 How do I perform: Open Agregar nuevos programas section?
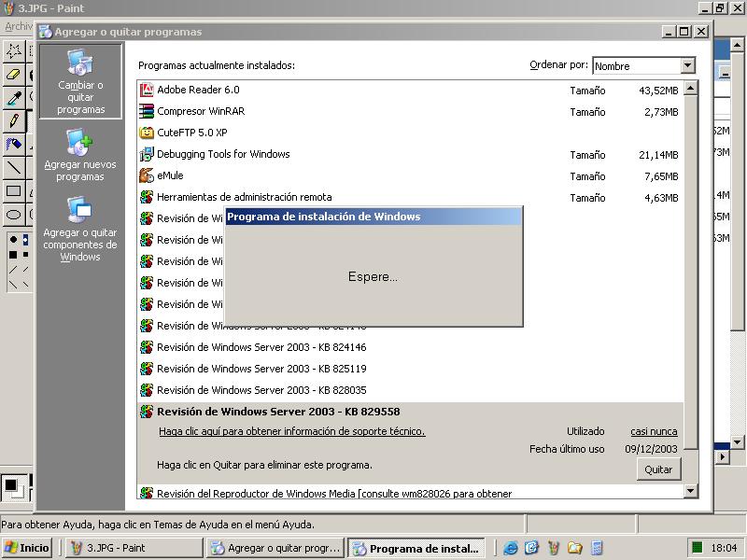pyautogui.click(x=80, y=155)
